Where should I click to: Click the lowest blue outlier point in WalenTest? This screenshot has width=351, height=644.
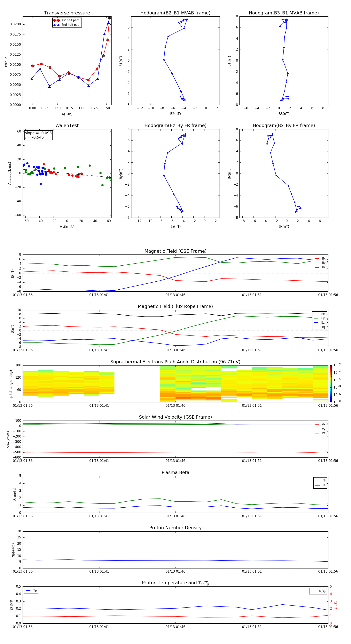point(41,184)
